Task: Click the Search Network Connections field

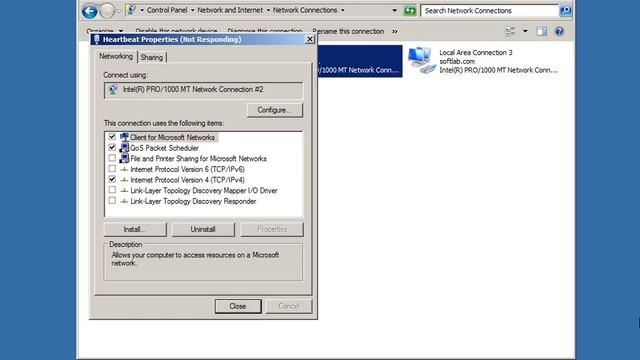Action: (x=490, y=11)
